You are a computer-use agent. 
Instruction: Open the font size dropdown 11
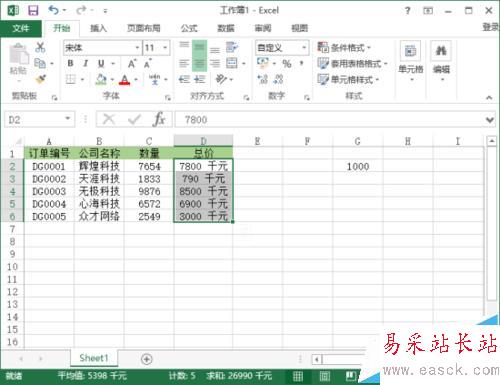165,48
